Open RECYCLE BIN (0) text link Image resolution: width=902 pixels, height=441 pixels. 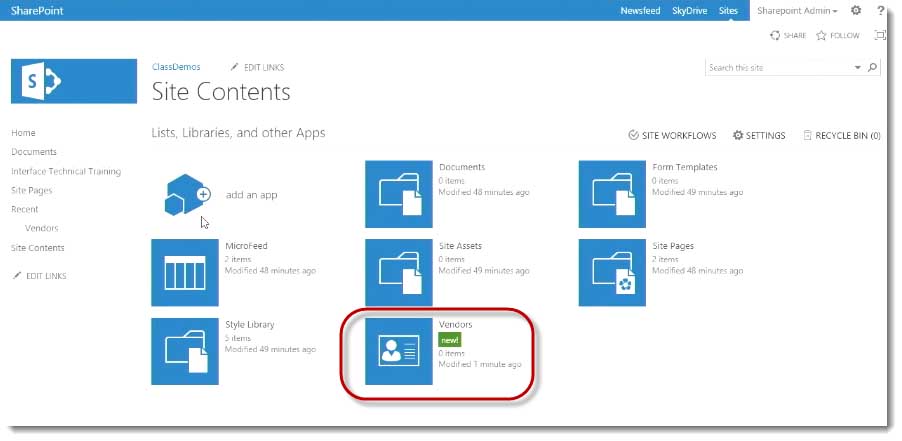tap(848, 136)
